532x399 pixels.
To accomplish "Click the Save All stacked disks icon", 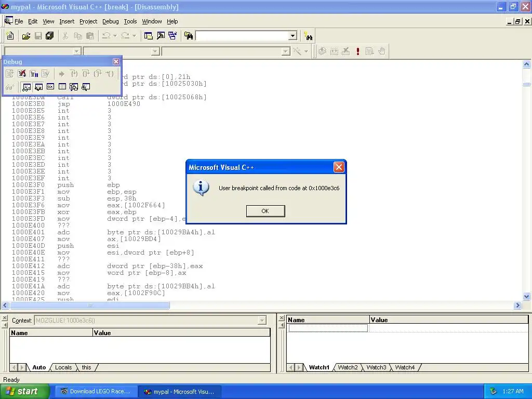I will (x=49, y=36).
